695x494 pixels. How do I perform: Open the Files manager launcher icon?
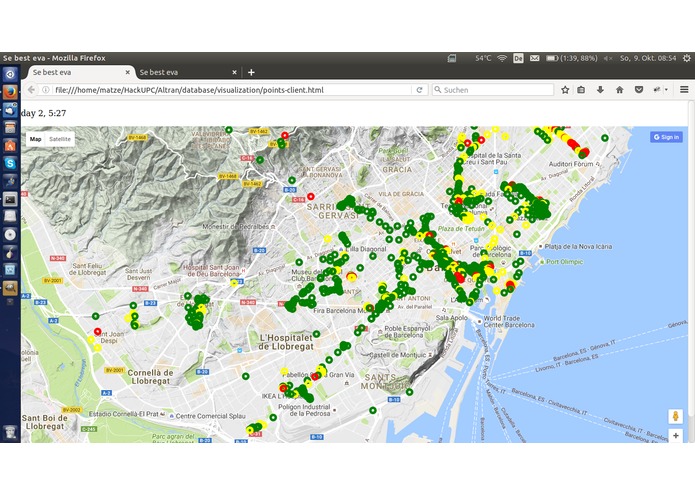[10, 128]
